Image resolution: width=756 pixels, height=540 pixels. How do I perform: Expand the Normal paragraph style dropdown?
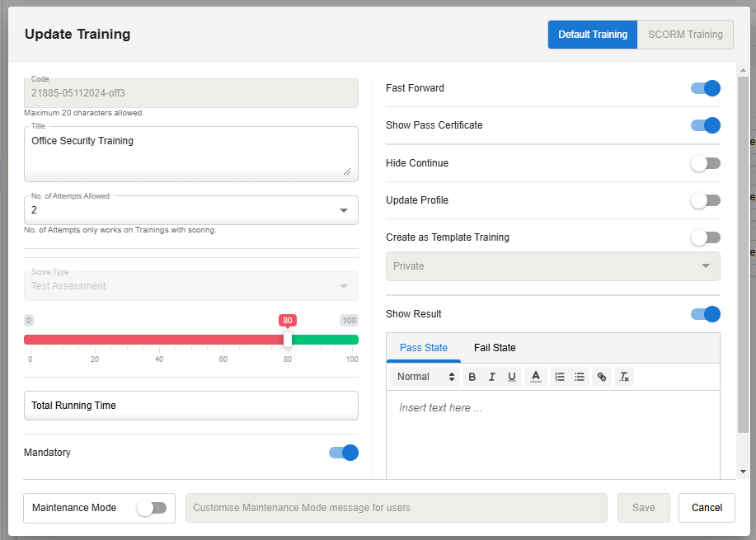425,377
